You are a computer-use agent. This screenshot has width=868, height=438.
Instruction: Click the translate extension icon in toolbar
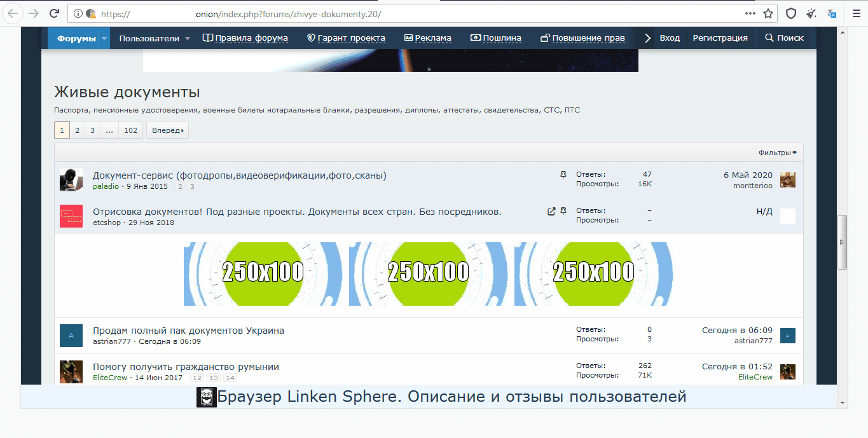(x=832, y=13)
